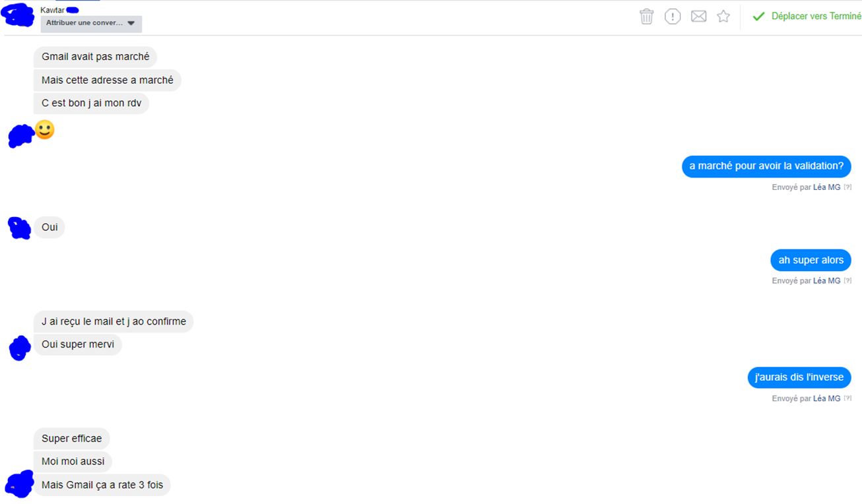Click the envelope mark-as-unread icon
The width and height of the screenshot is (862, 504).
pyautogui.click(x=698, y=16)
